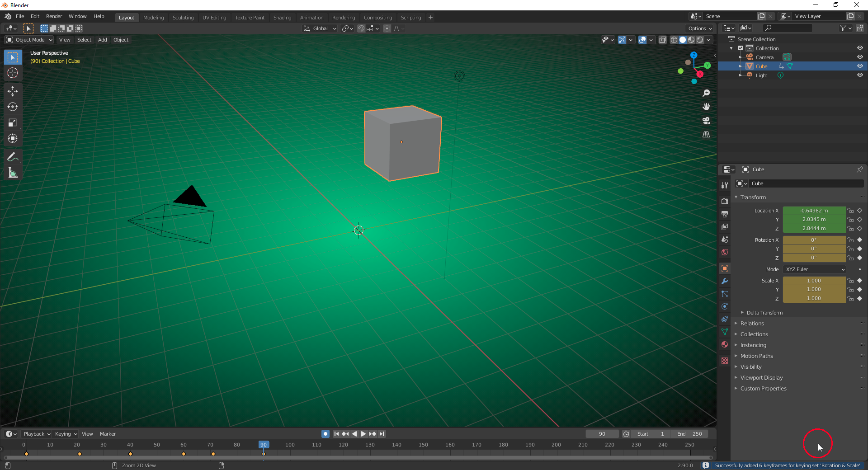Choose the combined Transform tool
This screenshot has width=868, height=470.
point(13,139)
